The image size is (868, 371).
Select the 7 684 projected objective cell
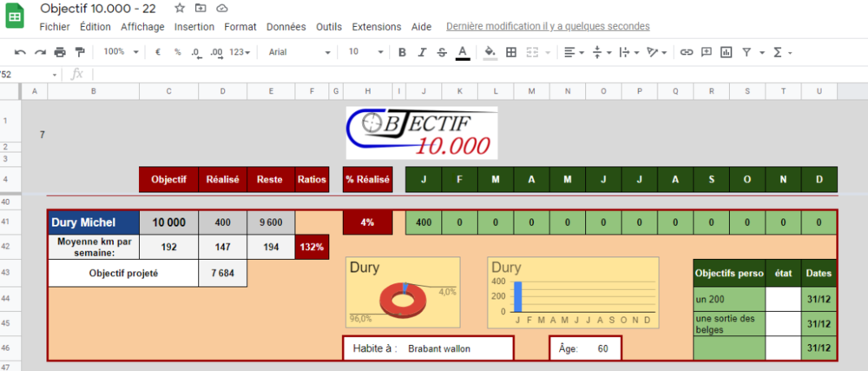(x=222, y=273)
